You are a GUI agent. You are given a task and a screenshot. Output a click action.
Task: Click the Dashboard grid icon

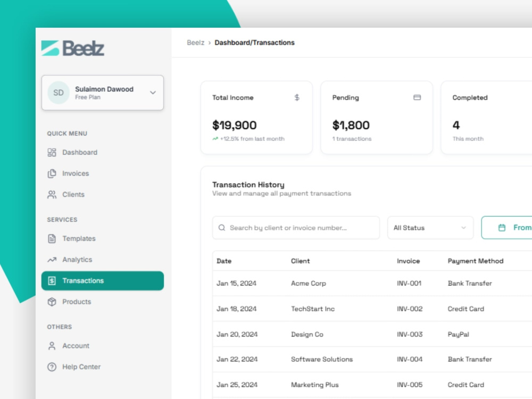52,152
